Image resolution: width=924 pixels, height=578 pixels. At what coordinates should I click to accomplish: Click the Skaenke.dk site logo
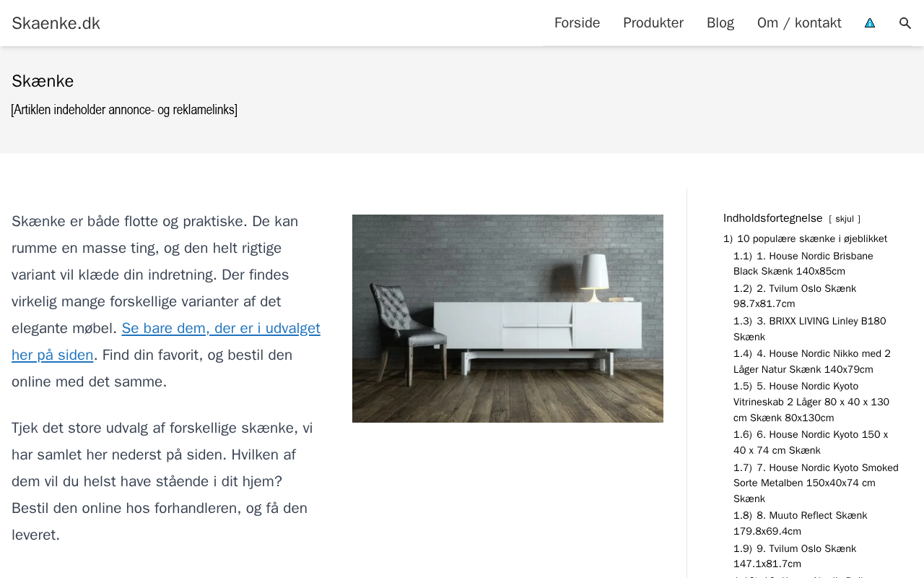(x=56, y=23)
